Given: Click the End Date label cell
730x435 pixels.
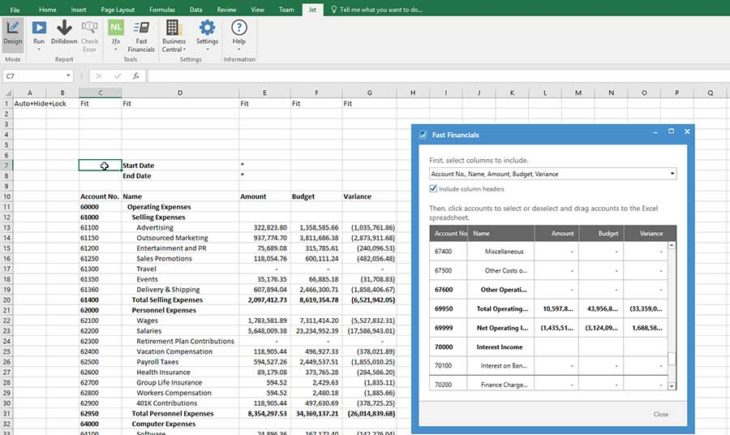Looking at the screenshot, I should (180, 176).
